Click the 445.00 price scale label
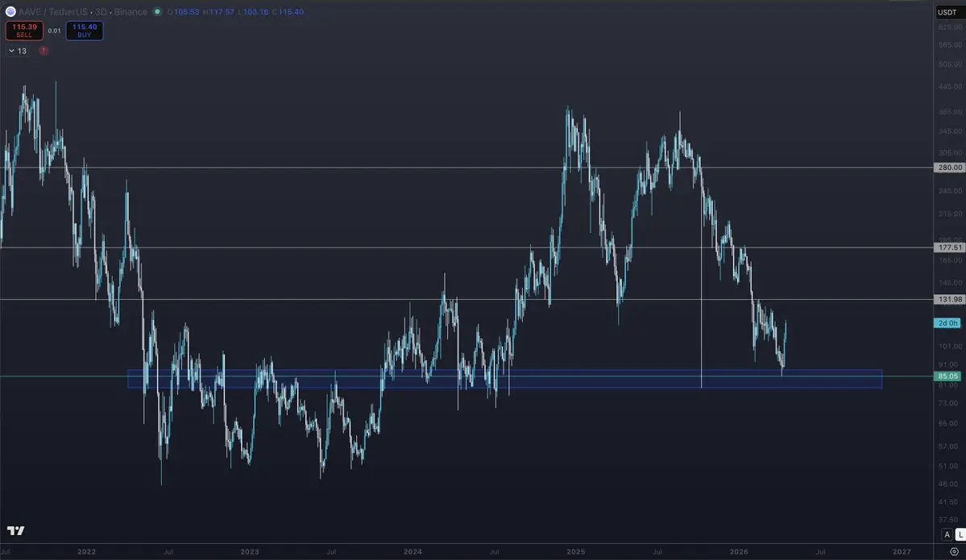Viewport: 966px width, 560px height. pyautogui.click(x=950, y=87)
